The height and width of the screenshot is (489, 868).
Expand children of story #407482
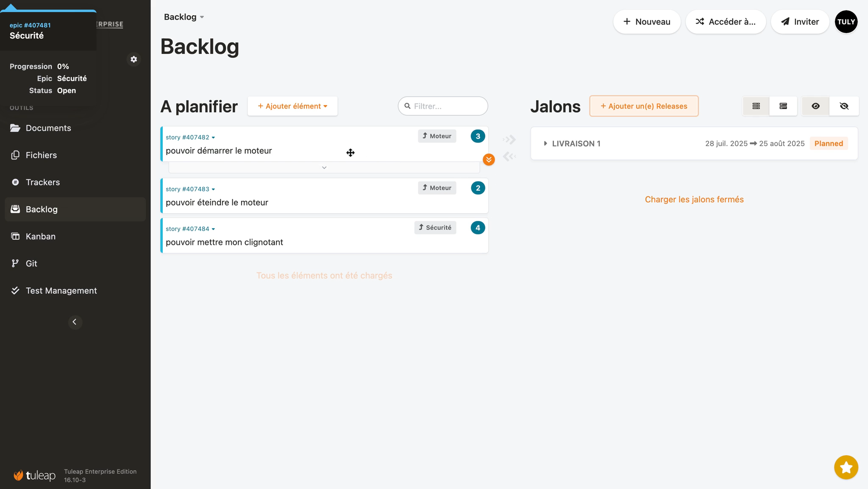pos(324,168)
